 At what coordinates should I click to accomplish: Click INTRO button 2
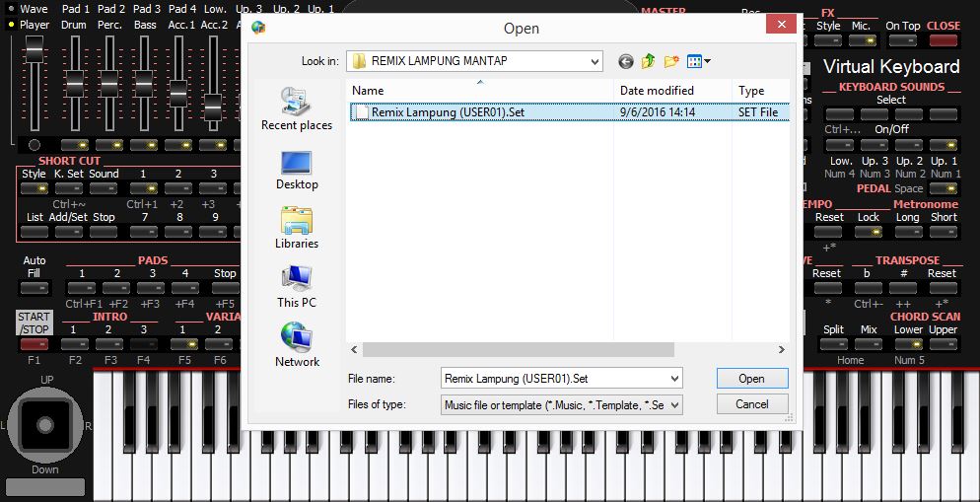109,344
